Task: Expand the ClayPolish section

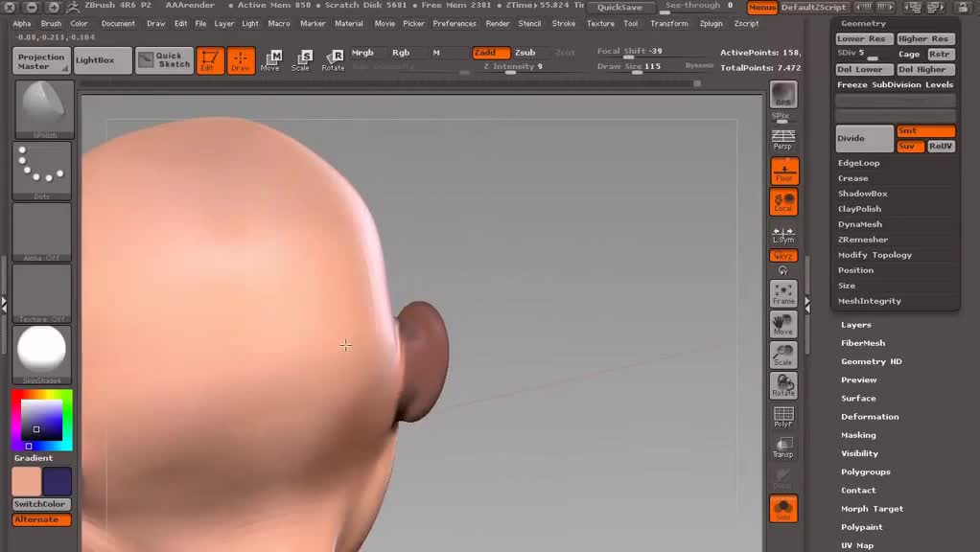Action: [x=859, y=209]
